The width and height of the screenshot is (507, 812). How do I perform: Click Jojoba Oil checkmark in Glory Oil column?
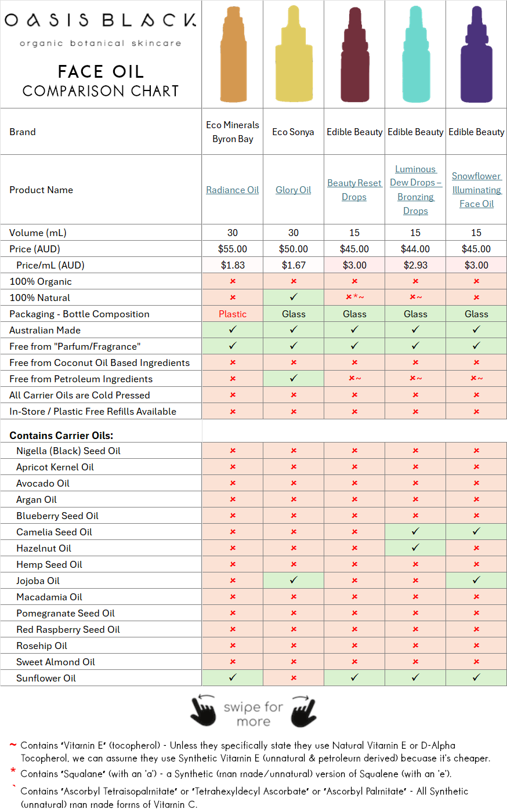coord(294,580)
